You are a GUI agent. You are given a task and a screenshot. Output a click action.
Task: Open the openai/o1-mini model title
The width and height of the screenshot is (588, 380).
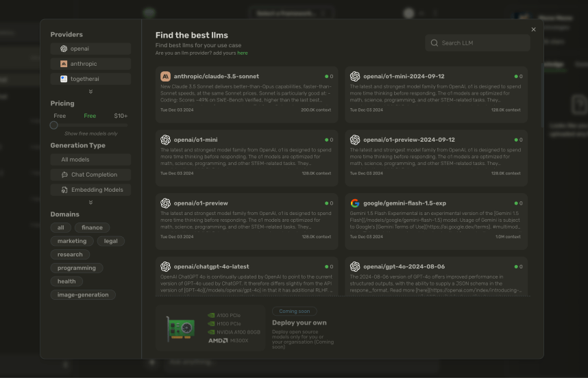click(x=195, y=140)
